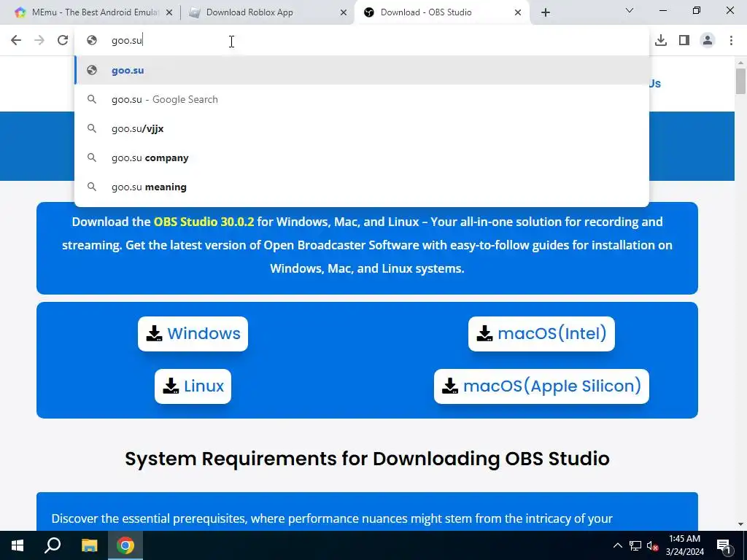Switch to Download Roblox App tab
The image size is (747, 560).
[x=268, y=12]
